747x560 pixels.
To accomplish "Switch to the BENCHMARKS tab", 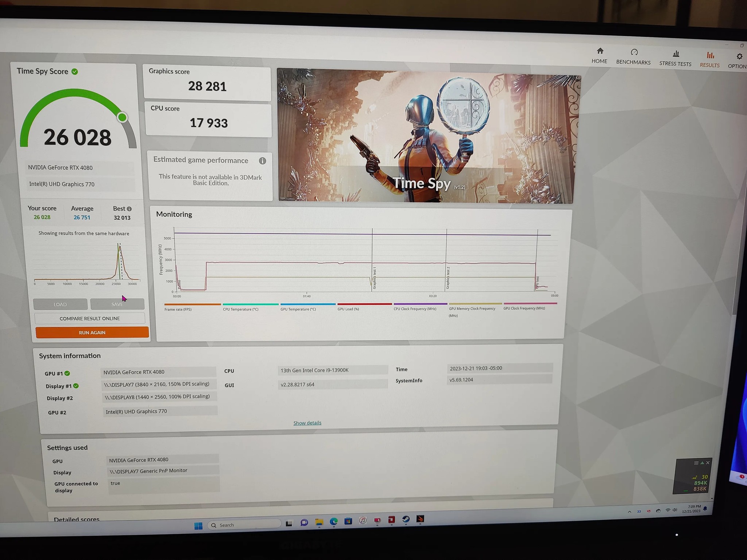I will [x=634, y=57].
